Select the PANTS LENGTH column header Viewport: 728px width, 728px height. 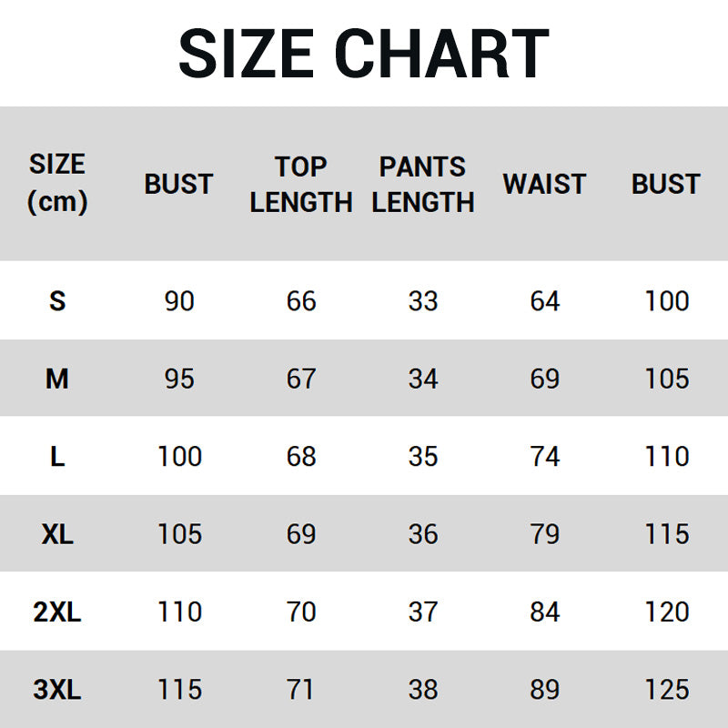(x=423, y=185)
